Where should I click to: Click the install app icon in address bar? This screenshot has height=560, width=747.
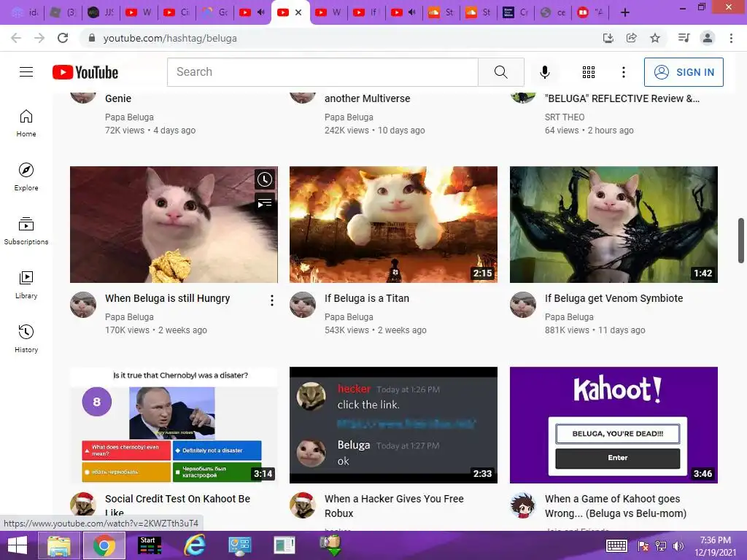click(608, 38)
